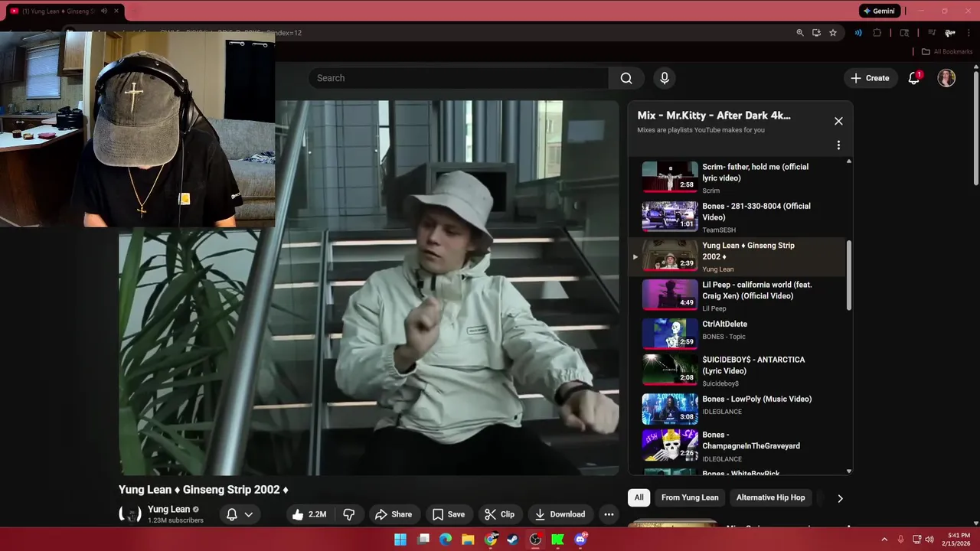Close the Mix playlist panel
Screen dimensions: 980x551
(x=838, y=121)
